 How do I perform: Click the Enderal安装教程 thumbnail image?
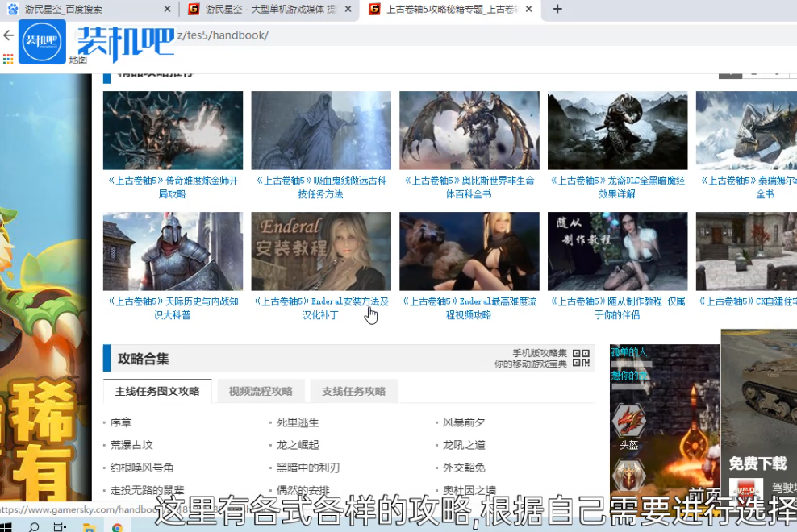[x=321, y=251]
